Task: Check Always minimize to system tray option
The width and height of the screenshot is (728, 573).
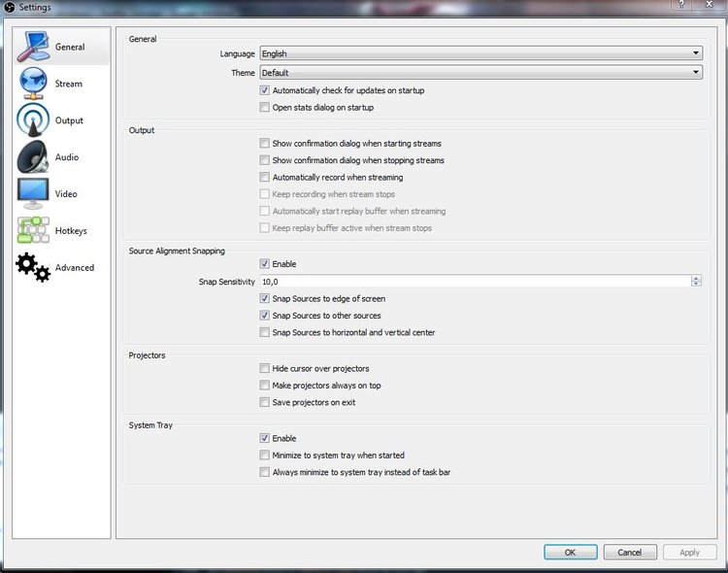Action: click(265, 472)
